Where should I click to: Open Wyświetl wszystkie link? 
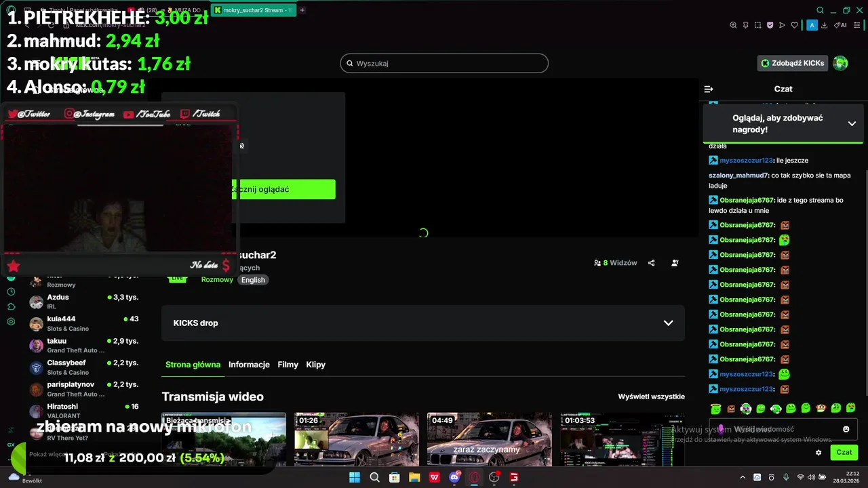652,396
